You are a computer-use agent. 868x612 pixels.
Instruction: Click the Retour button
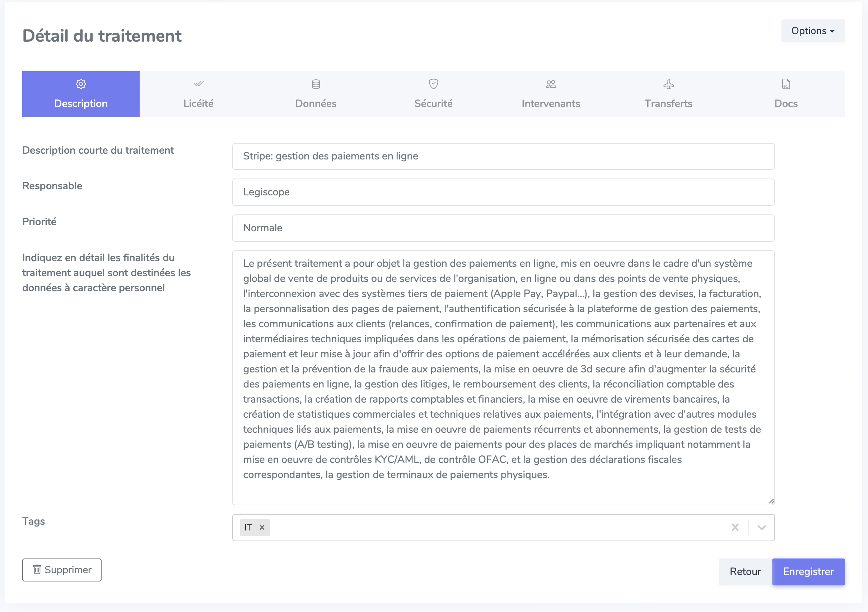pos(745,572)
